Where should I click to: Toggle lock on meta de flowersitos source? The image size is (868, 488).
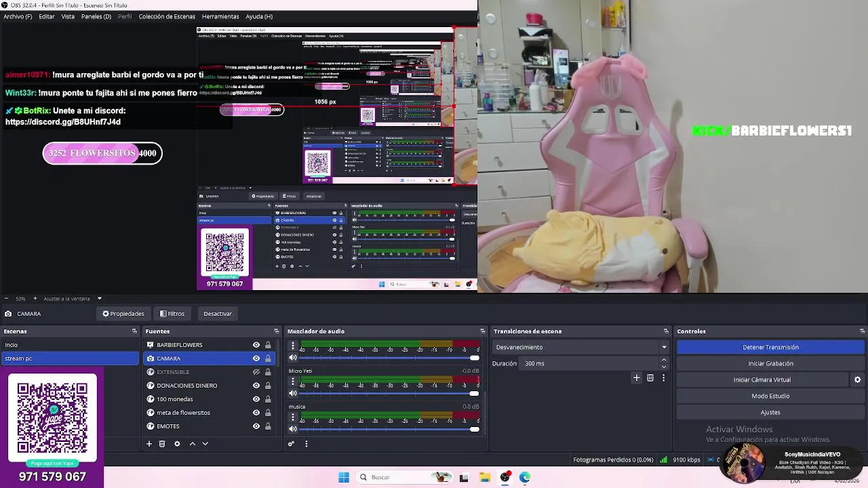click(268, 413)
